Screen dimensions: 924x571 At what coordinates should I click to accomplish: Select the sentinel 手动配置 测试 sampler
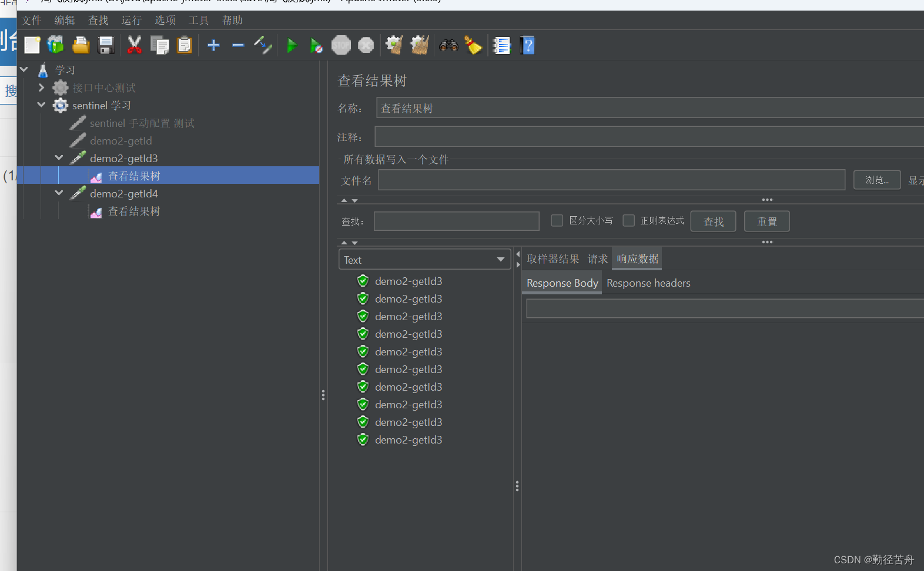(x=142, y=123)
